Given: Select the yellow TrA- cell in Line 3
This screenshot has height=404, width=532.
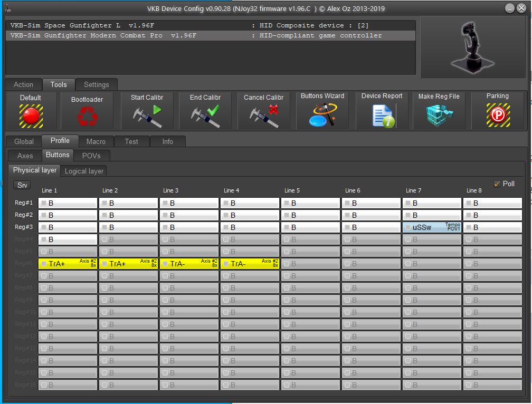Looking at the screenshot, I should click(189, 264).
